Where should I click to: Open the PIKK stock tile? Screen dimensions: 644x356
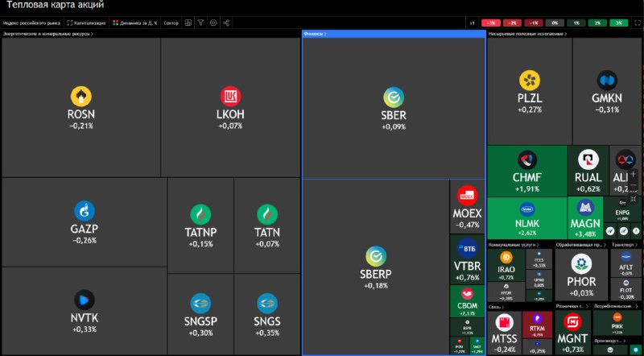pos(617,323)
